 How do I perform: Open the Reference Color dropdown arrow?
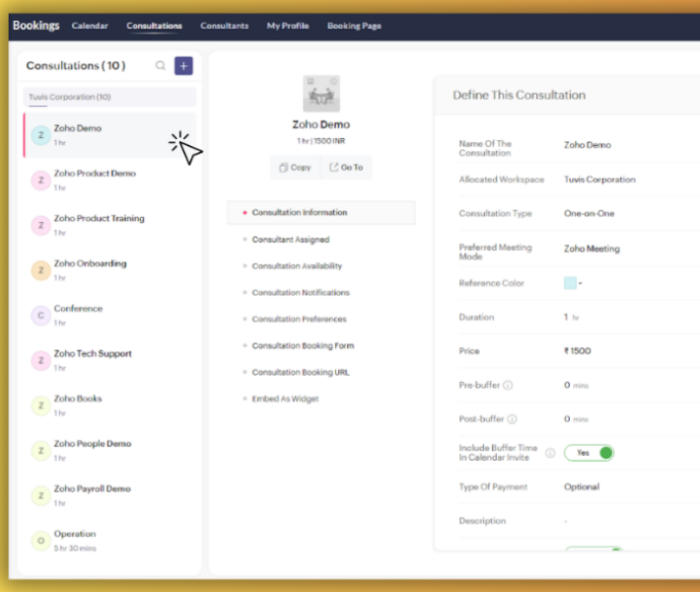point(581,283)
